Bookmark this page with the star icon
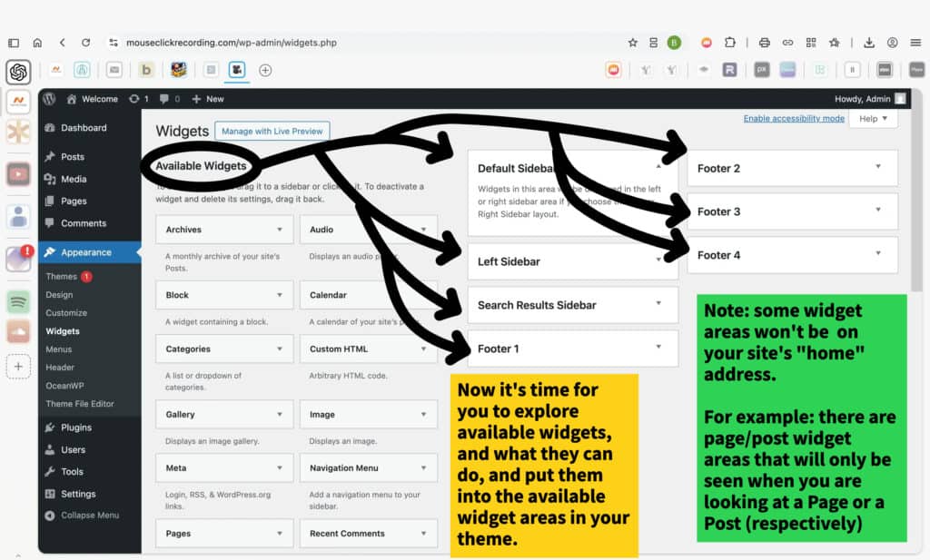This screenshot has width=930, height=560. pyautogui.click(x=633, y=43)
